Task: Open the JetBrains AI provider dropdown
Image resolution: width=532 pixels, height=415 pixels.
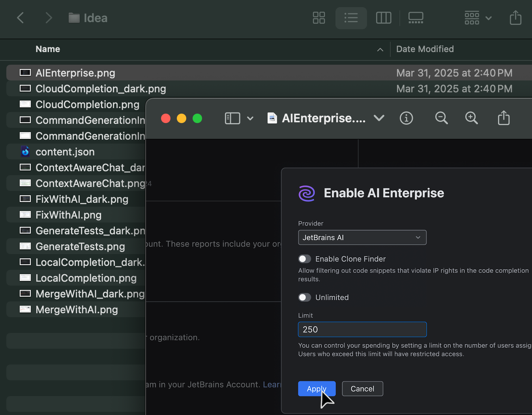Action: tap(362, 237)
